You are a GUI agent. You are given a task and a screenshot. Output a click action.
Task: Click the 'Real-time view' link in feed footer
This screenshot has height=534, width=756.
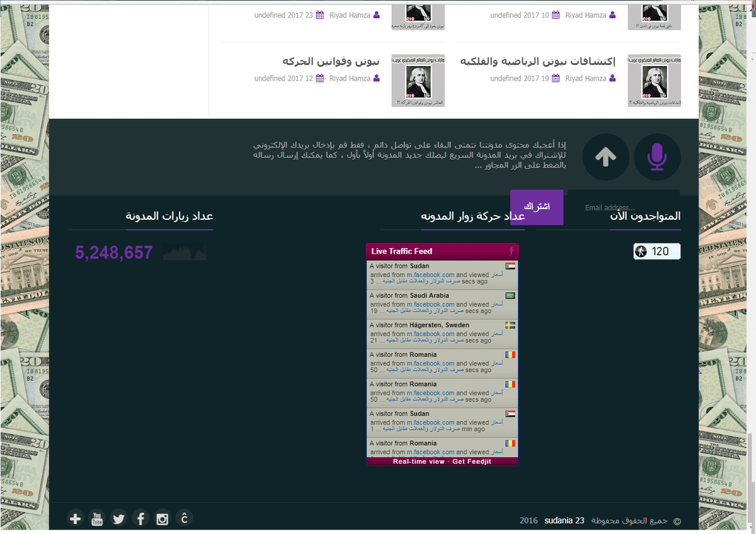tap(418, 462)
